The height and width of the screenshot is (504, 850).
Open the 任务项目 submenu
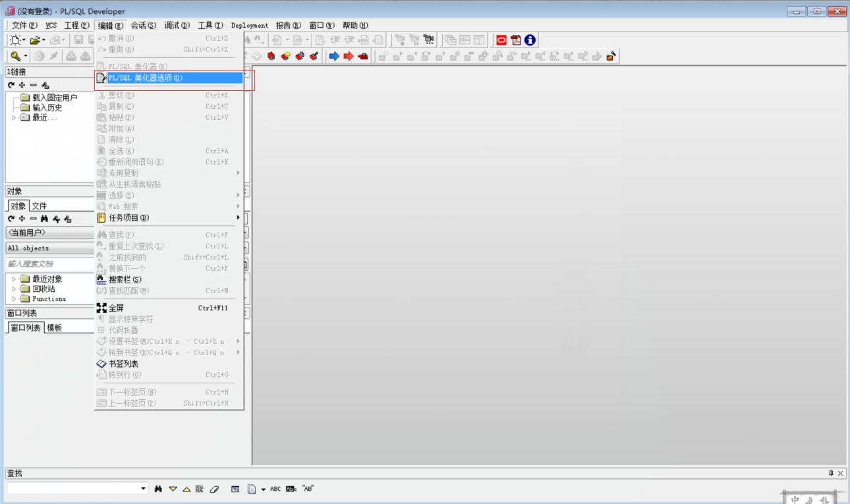tap(169, 218)
